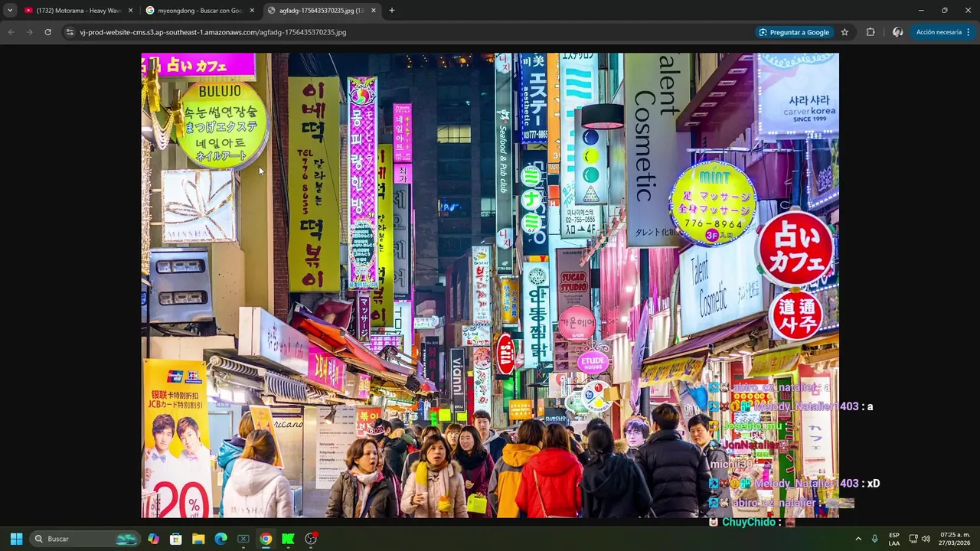980x551 pixels.
Task: Launch Microsoft Edge from the taskbar
Action: [220, 539]
